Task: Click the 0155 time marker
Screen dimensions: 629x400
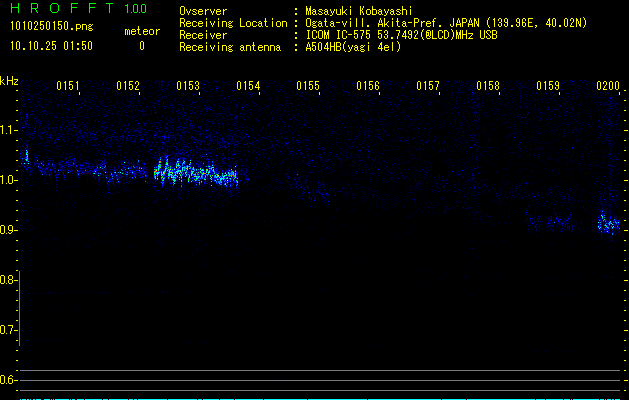Action: tap(308, 86)
